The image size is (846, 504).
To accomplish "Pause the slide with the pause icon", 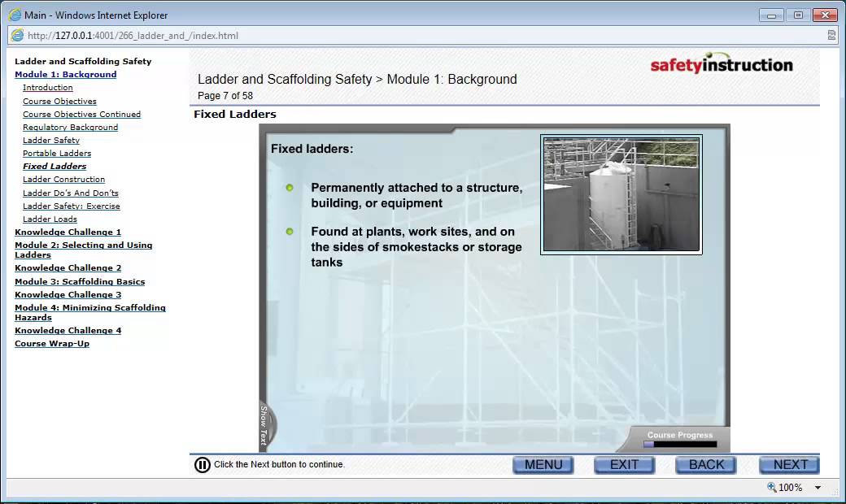I will click(x=203, y=465).
